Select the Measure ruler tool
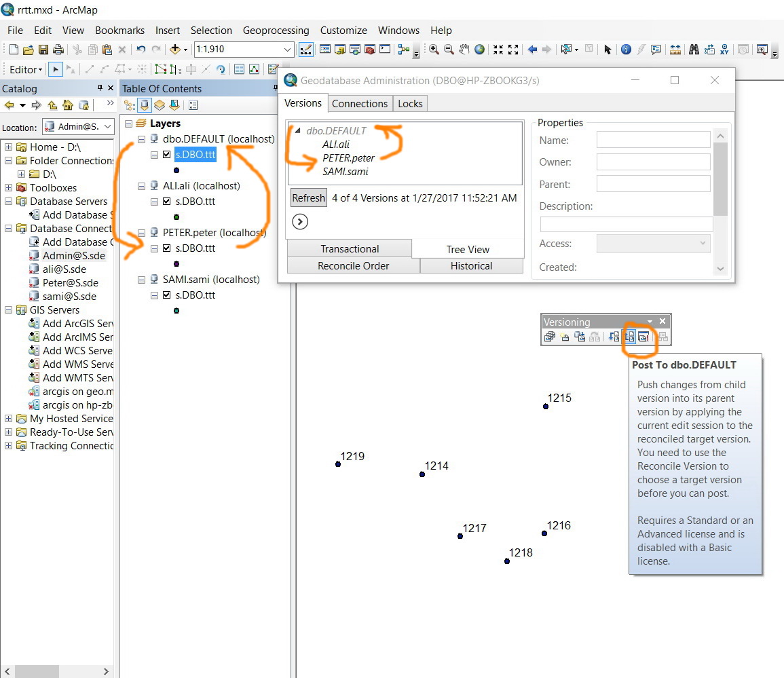 click(x=675, y=50)
